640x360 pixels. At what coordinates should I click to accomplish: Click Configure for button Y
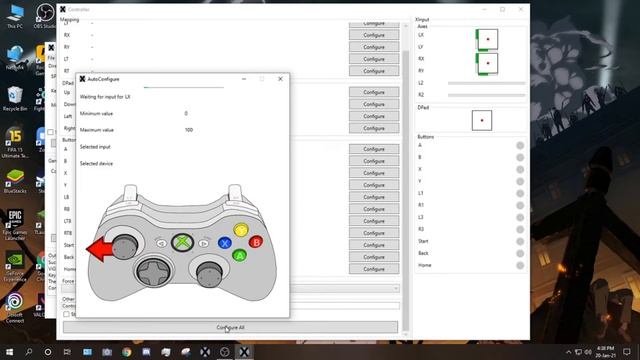(374, 185)
